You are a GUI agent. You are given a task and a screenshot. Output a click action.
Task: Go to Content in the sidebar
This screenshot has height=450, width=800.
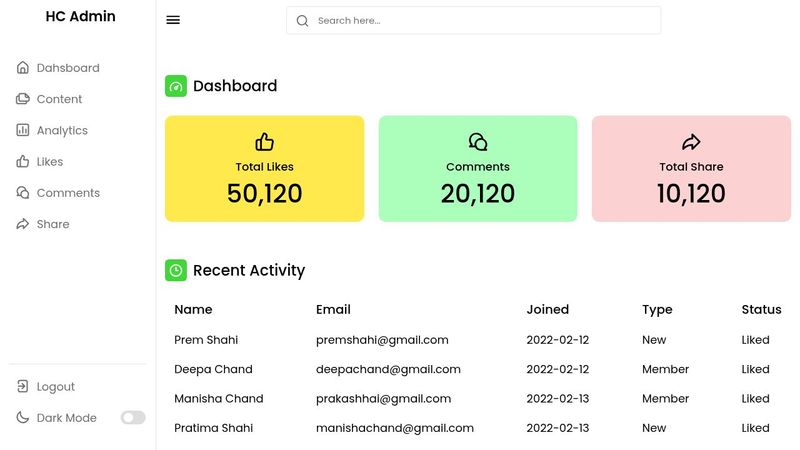point(59,99)
